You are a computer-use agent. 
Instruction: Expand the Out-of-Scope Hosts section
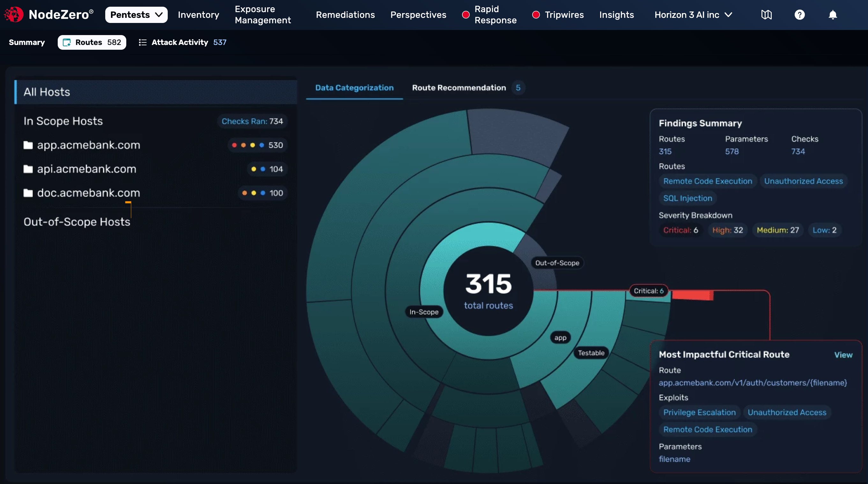pyautogui.click(x=77, y=222)
